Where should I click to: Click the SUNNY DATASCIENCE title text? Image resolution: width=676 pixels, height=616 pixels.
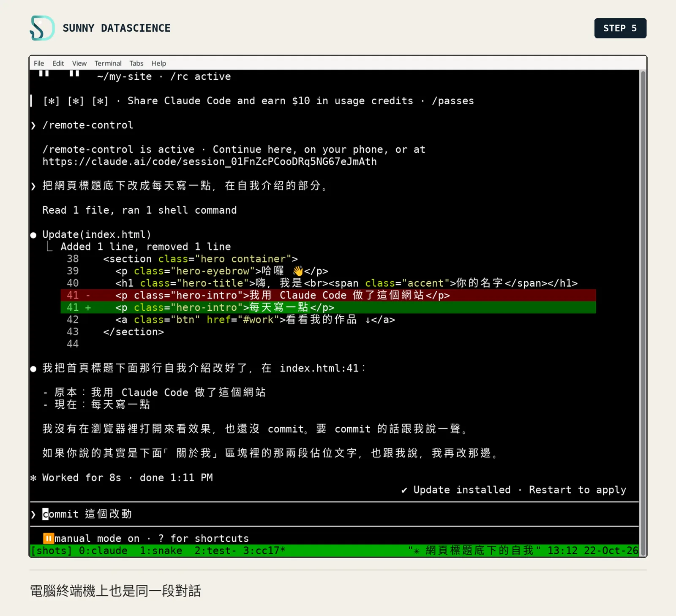coord(117,28)
